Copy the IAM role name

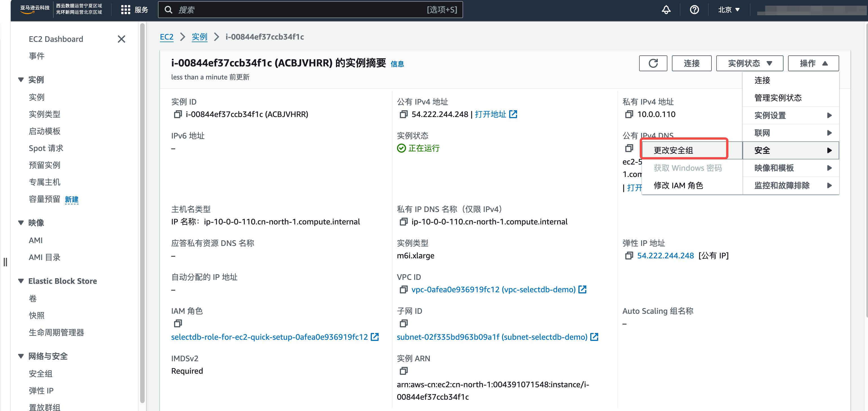coord(177,323)
